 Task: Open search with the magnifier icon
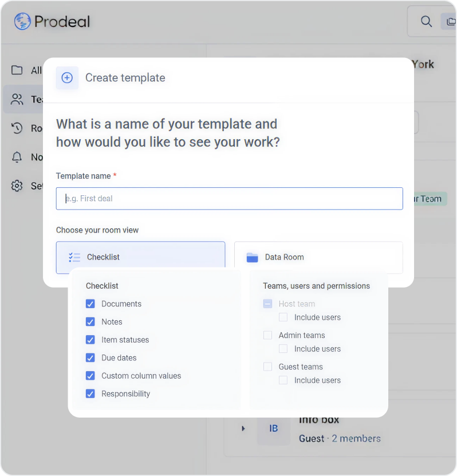(x=426, y=22)
